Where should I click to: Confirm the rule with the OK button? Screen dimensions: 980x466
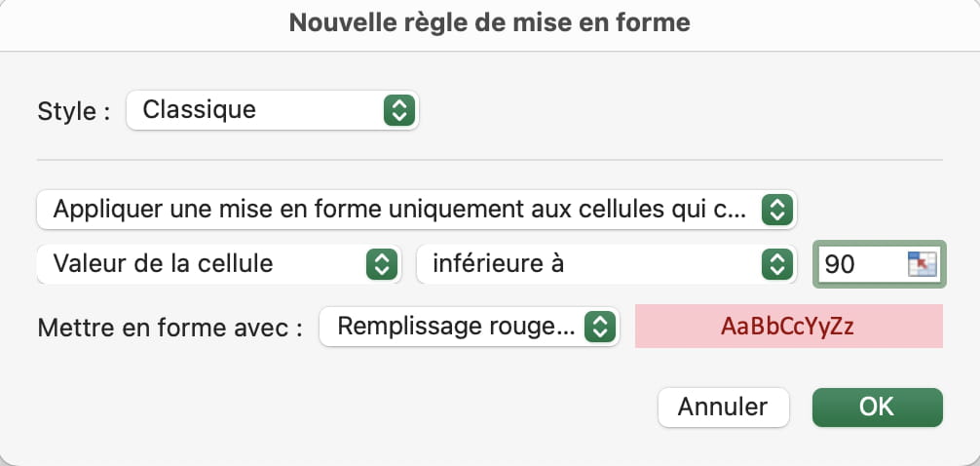point(878,408)
